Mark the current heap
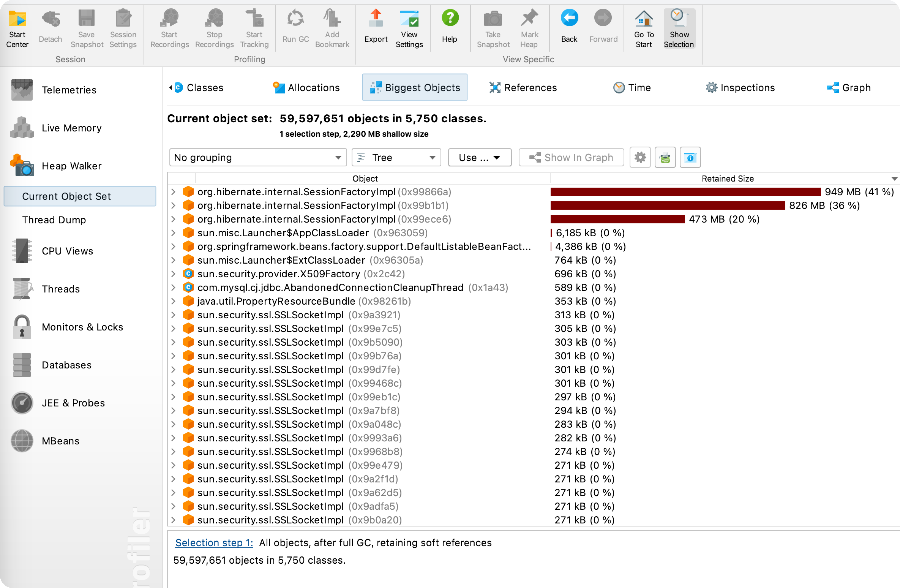The width and height of the screenshot is (900, 588). [x=529, y=27]
